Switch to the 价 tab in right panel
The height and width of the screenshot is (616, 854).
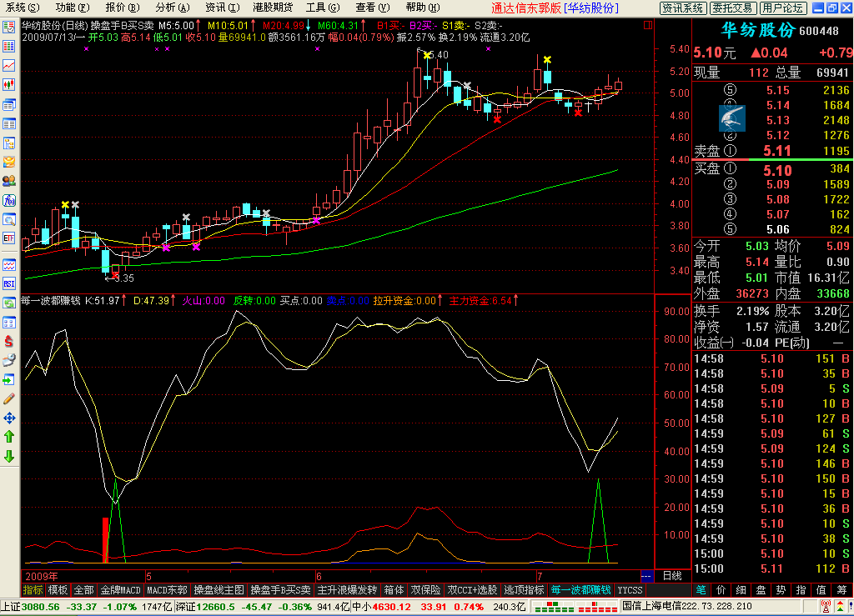(721, 590)
